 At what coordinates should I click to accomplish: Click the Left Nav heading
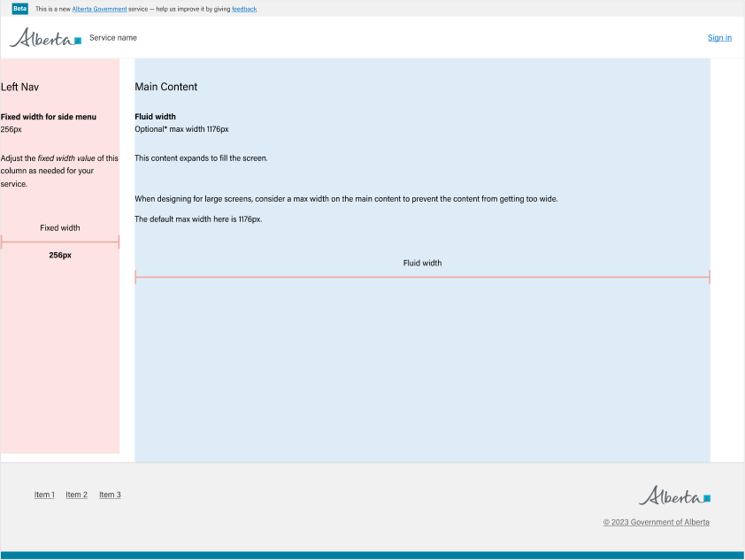(19, 87)
